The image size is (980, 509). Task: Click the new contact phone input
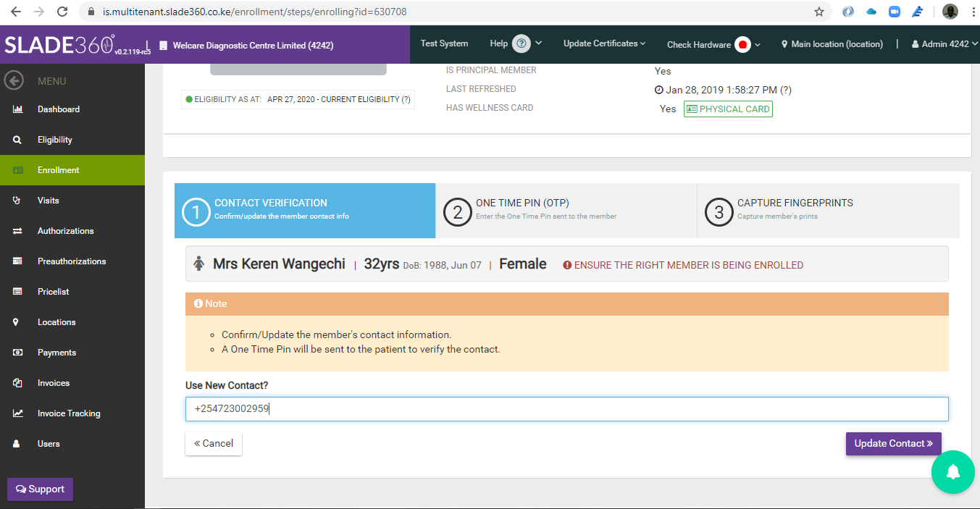coord(566,409)
